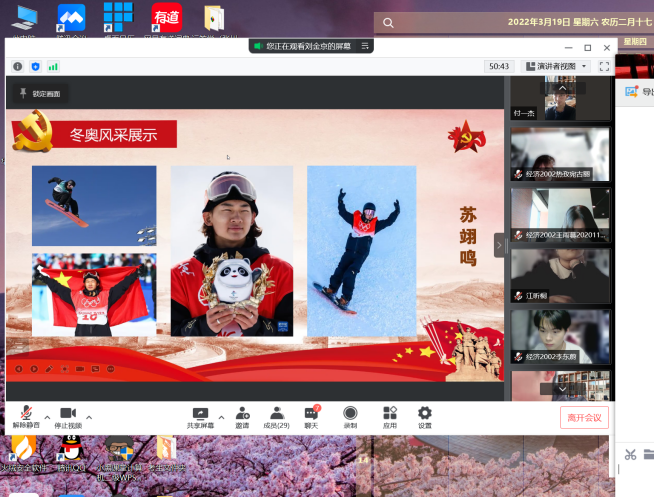Open the 成员(29) members list

(276, 413)
